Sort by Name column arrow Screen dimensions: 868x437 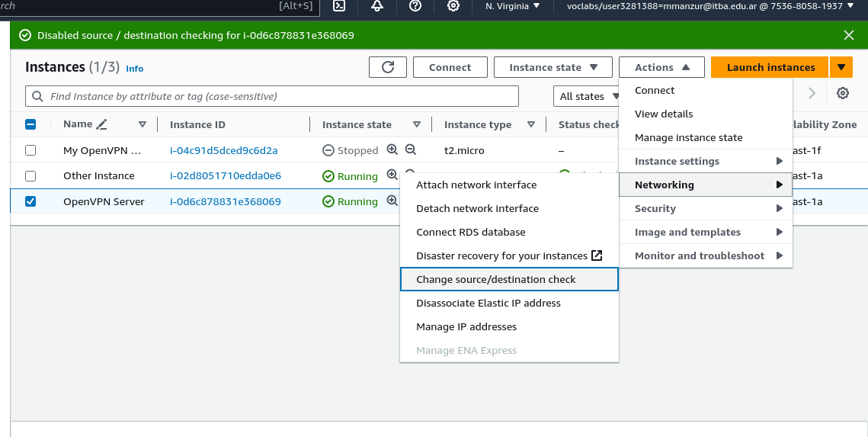click(143, 124)
